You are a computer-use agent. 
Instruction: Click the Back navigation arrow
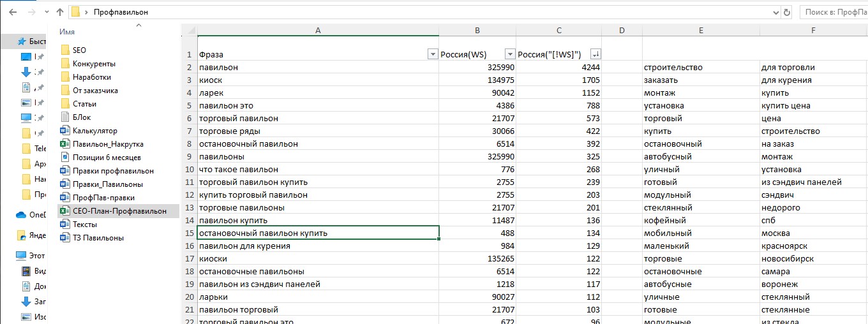coord(12,12)
